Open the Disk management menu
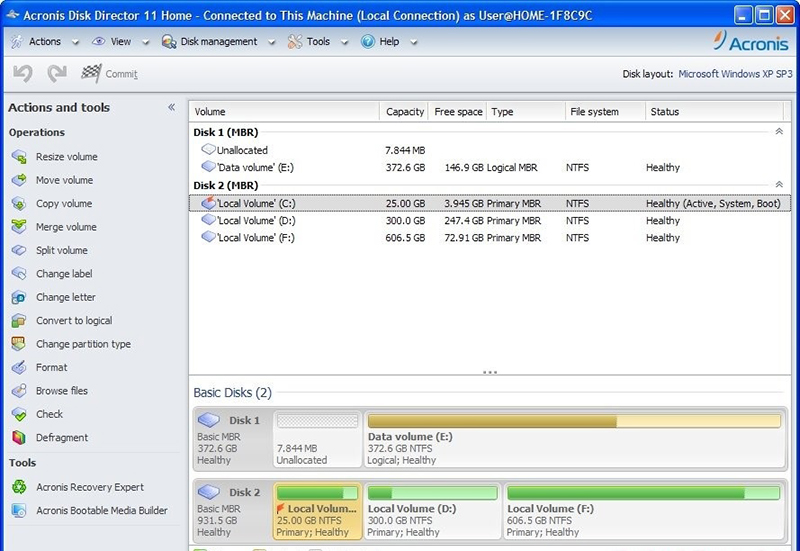 (218, 42)
